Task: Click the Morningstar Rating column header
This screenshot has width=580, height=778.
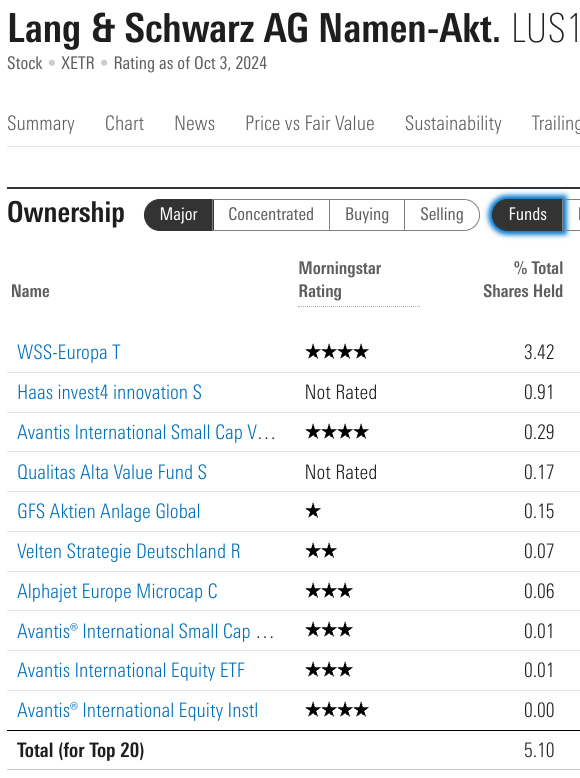Action: pos(340,279)
